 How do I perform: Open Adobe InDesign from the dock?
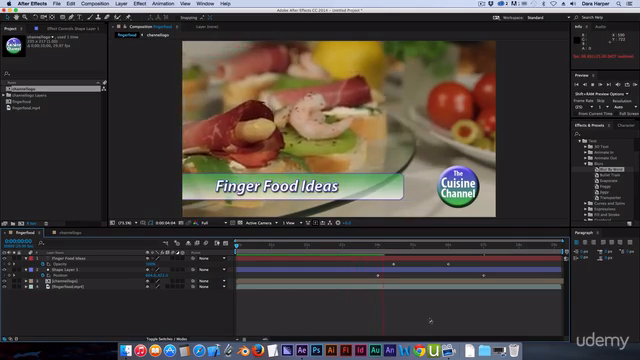360,350
